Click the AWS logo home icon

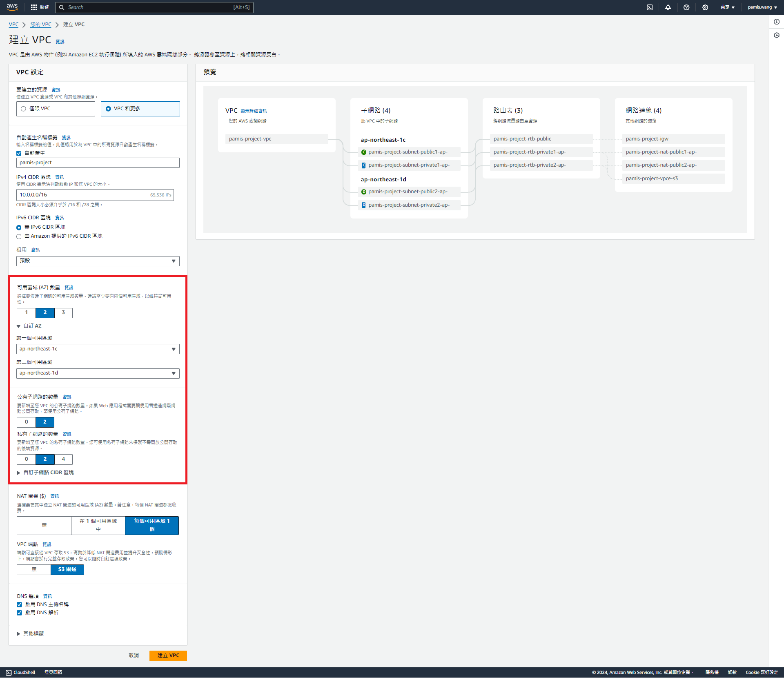tap(12, 7)
